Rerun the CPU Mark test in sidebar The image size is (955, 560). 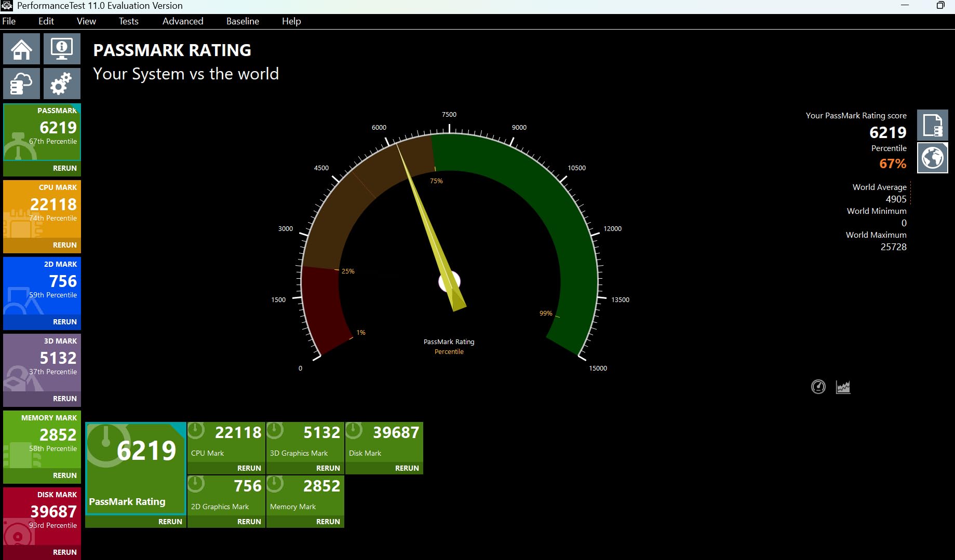tap(42, 245)
